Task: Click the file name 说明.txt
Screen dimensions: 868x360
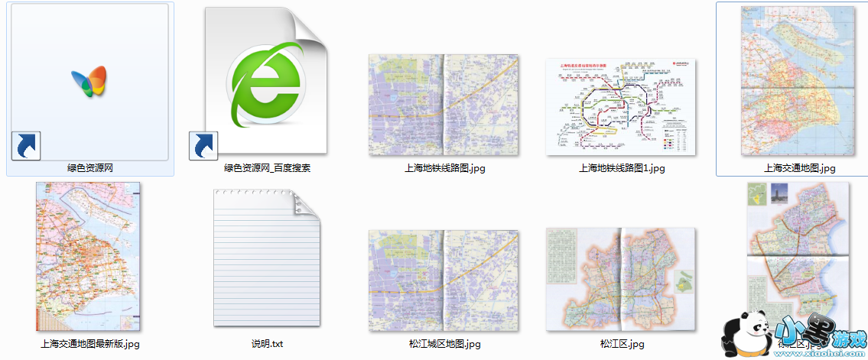Action: pos(268,344)
